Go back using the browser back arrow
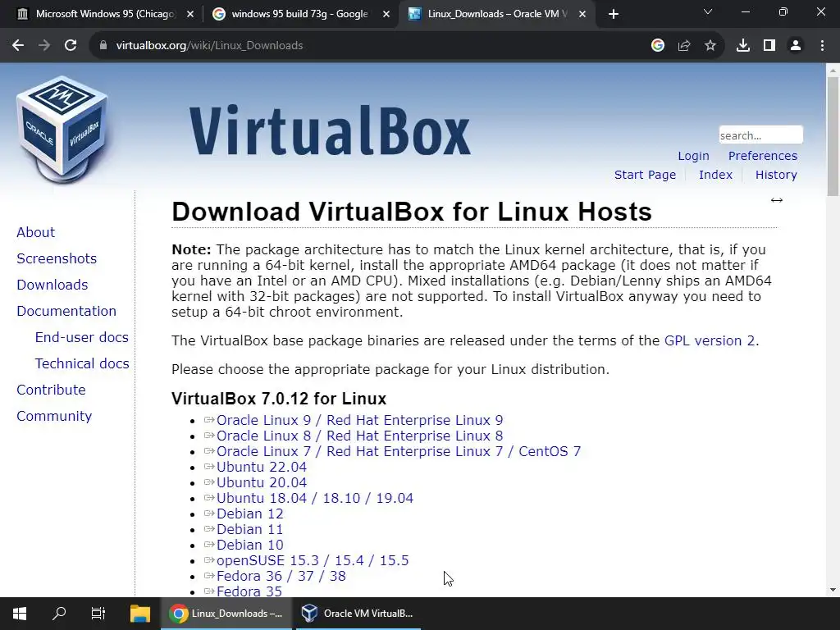 click(x=18, y=46)
